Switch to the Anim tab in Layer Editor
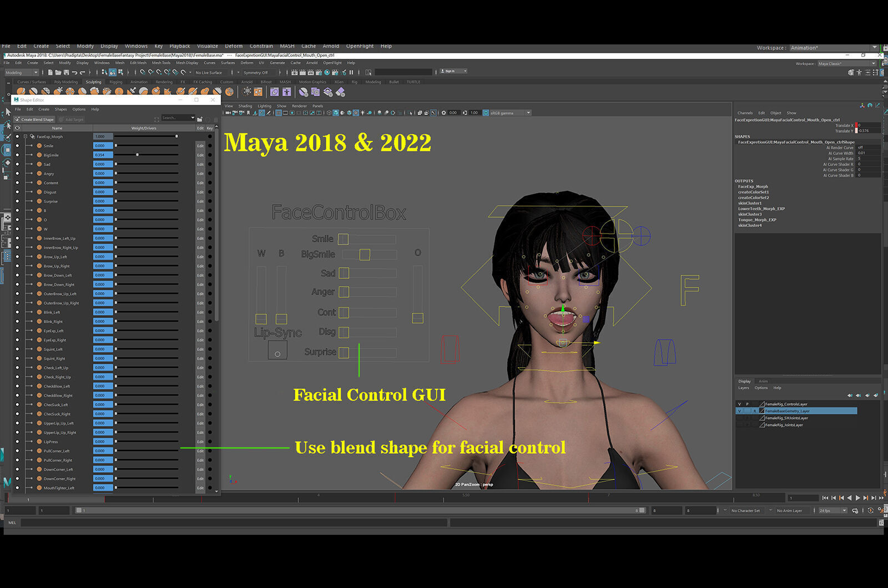 pos(763,381)
